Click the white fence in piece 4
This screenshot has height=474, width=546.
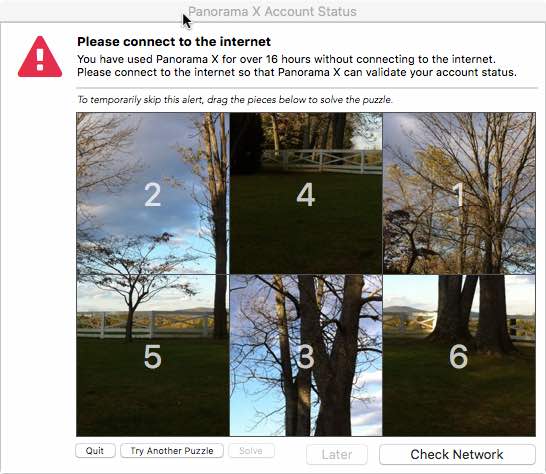tap(322, 161)
